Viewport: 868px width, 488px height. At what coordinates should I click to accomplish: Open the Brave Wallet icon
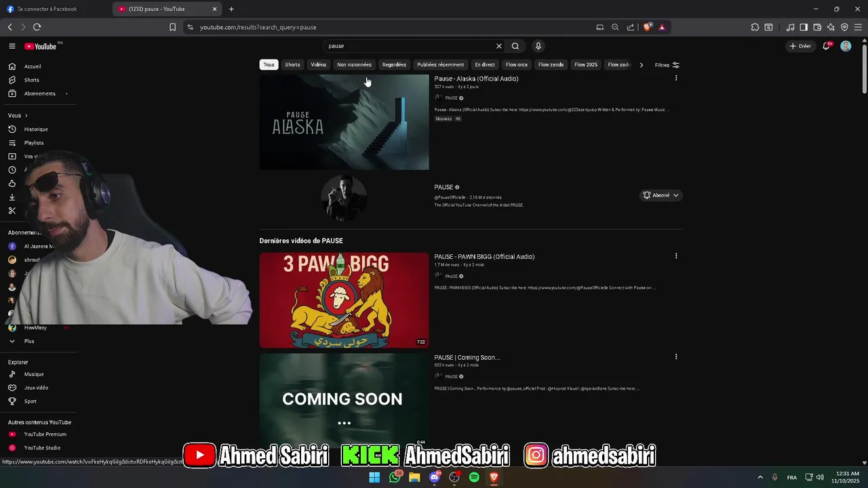pyautogui.click(x=817, y=27)
